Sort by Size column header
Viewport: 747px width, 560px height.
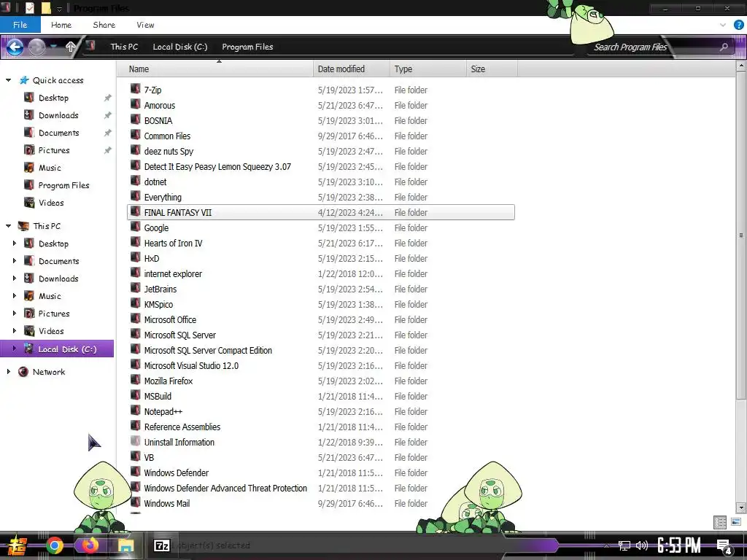tap(492, 69)
